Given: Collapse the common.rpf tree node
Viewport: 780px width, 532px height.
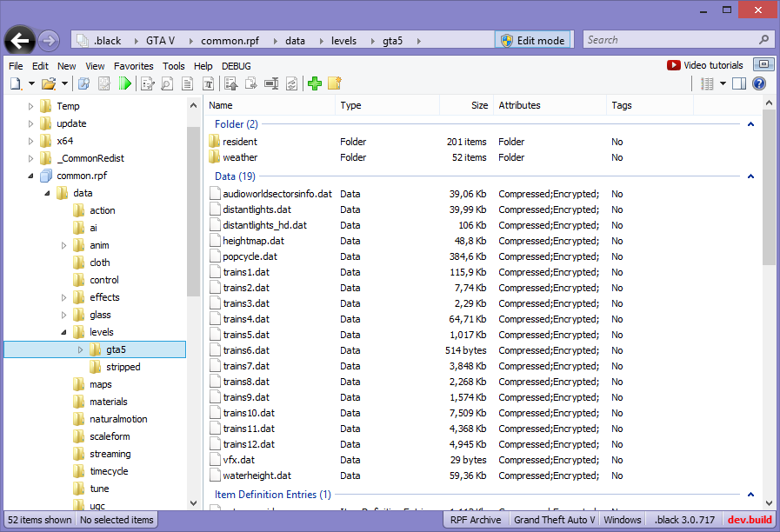Looking at the screenshot, I should pos(30,176).
